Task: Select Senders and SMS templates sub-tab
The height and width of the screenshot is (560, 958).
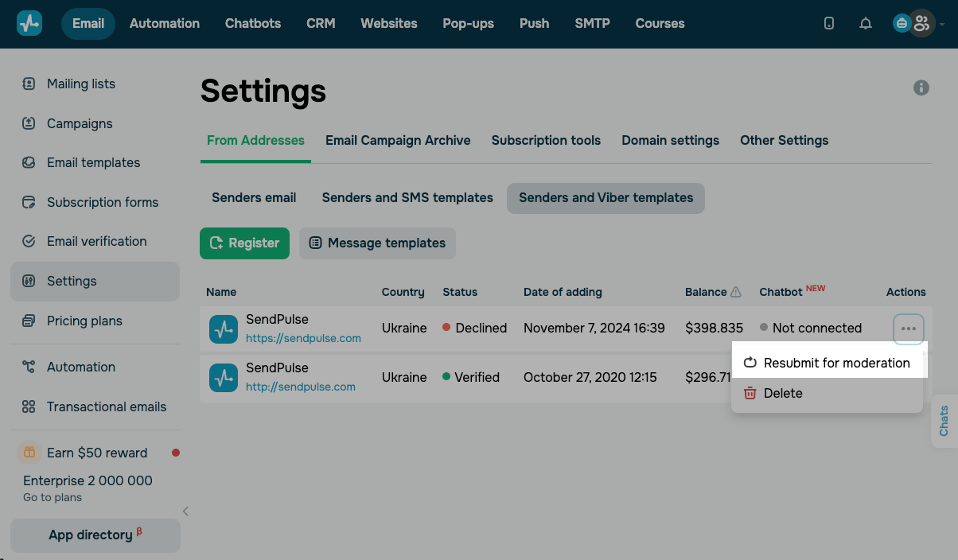Action: (x=407, y=198)
